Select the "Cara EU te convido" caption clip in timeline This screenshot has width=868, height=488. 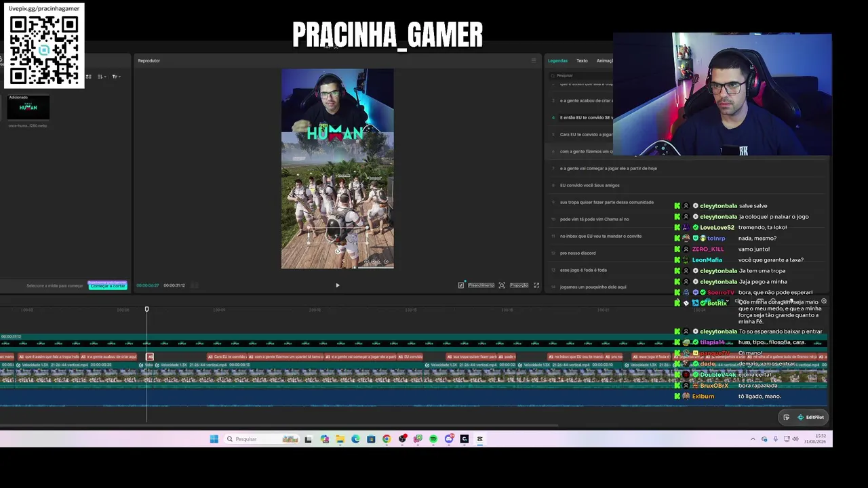point(226,357)
